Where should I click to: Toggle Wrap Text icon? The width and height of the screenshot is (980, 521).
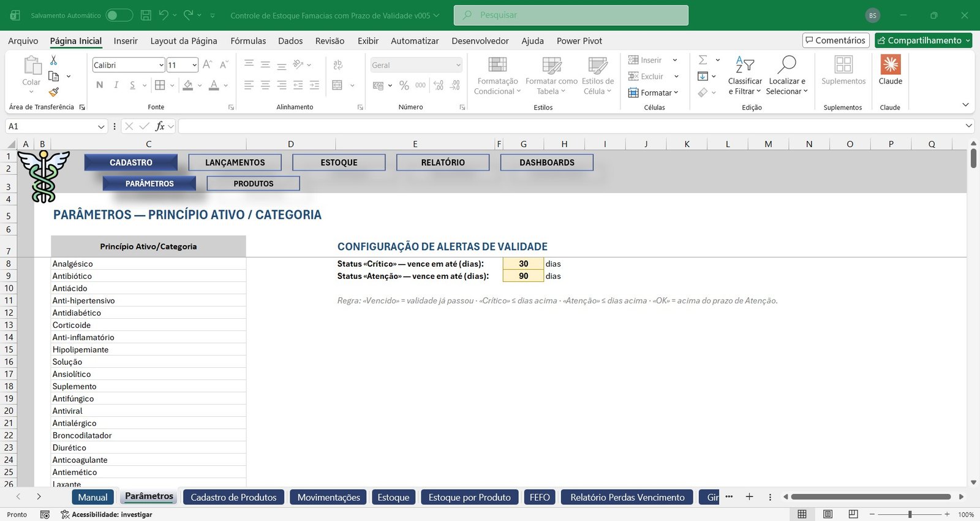coord(337,65)
